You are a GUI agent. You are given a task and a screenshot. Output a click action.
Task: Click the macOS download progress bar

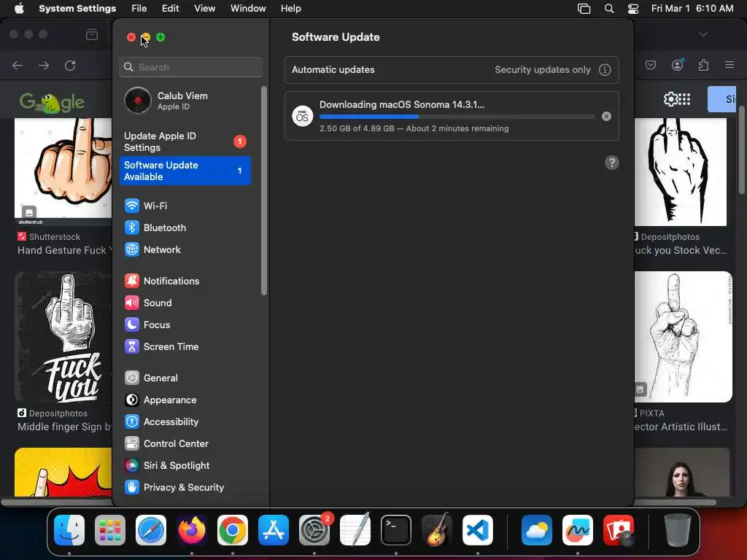(x=457, y=117)
